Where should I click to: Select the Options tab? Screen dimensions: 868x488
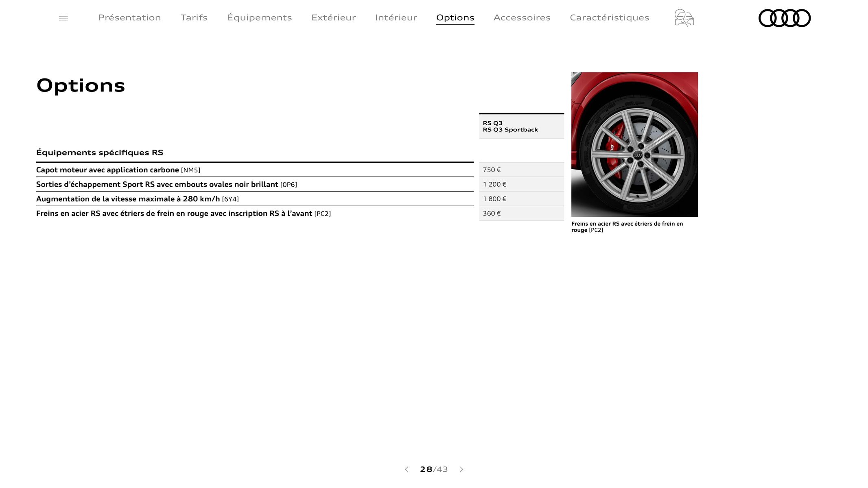point(455,18)
